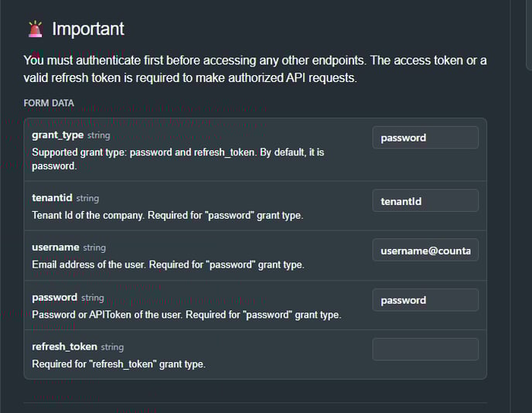Select the grant_type parameter name

point(58,135)
